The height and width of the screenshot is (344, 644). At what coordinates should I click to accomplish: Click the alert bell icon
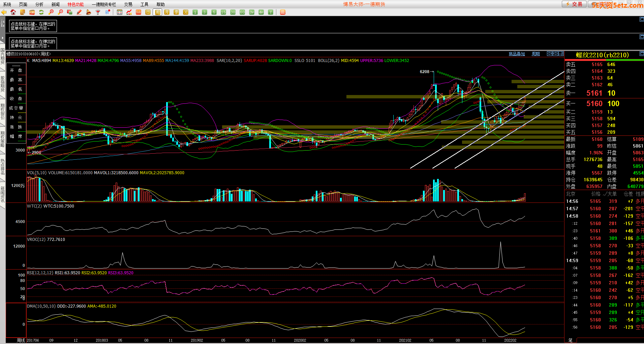(x=89, y=12)
